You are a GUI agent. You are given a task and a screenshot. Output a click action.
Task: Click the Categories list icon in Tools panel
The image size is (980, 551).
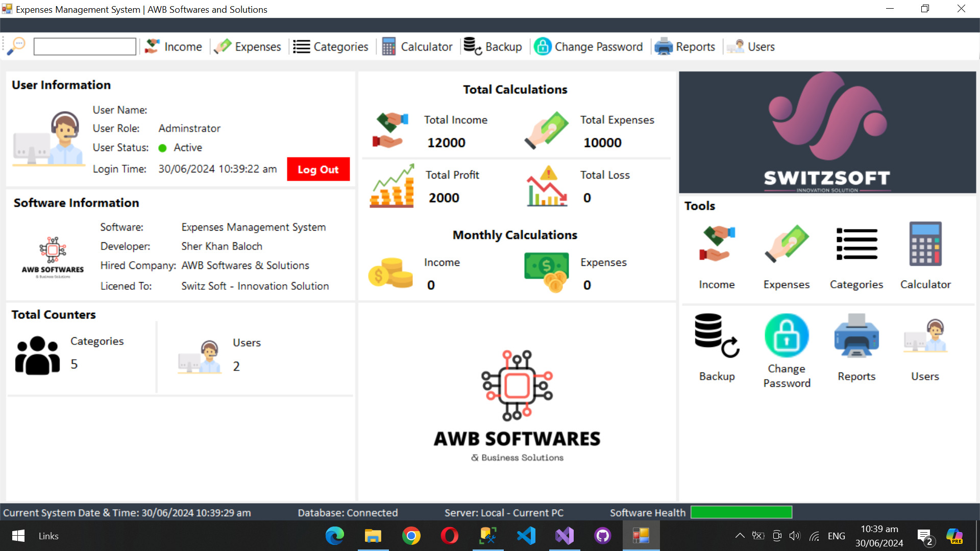[856, 244]
